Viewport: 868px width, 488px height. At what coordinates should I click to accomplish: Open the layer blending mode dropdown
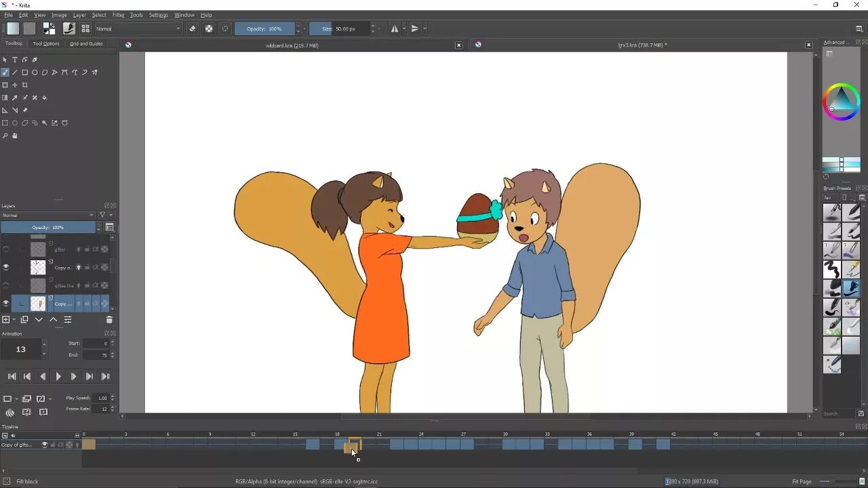pos(47,216)
